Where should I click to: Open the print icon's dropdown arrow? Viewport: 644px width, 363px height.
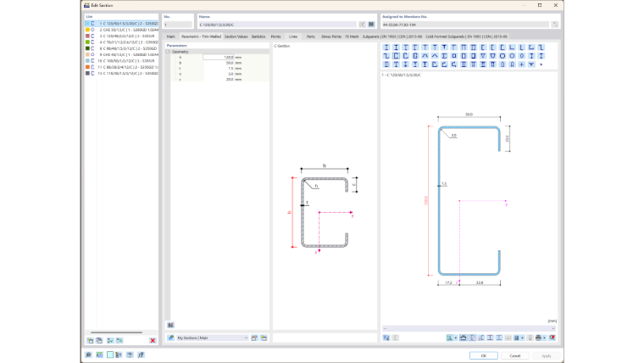pyautogui.click(x=544, y=338)
